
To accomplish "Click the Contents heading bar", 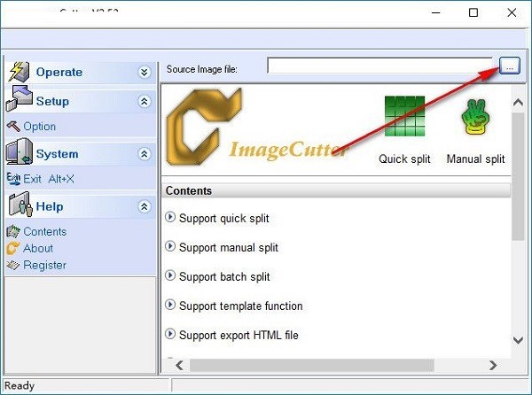I will 337,190.
